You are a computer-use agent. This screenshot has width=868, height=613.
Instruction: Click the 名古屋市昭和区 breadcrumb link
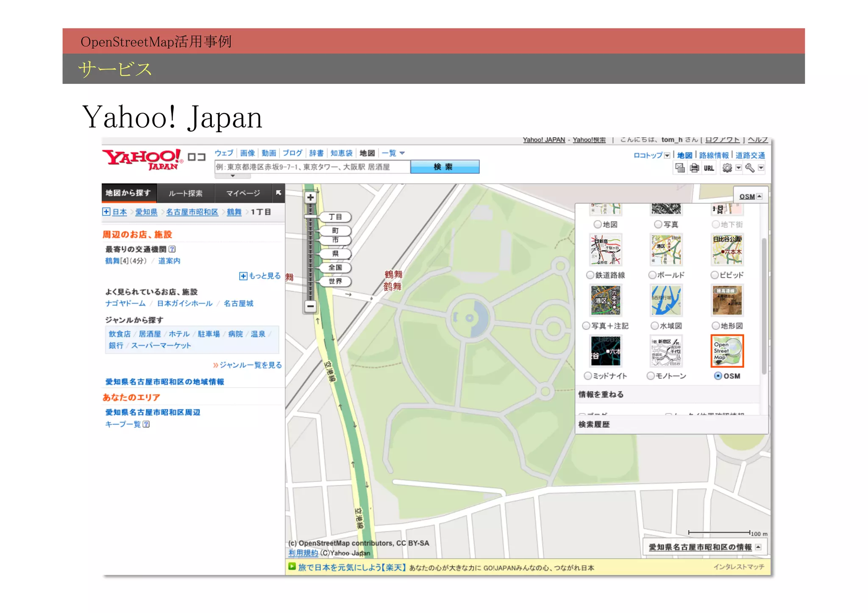(x=192, y=212)
